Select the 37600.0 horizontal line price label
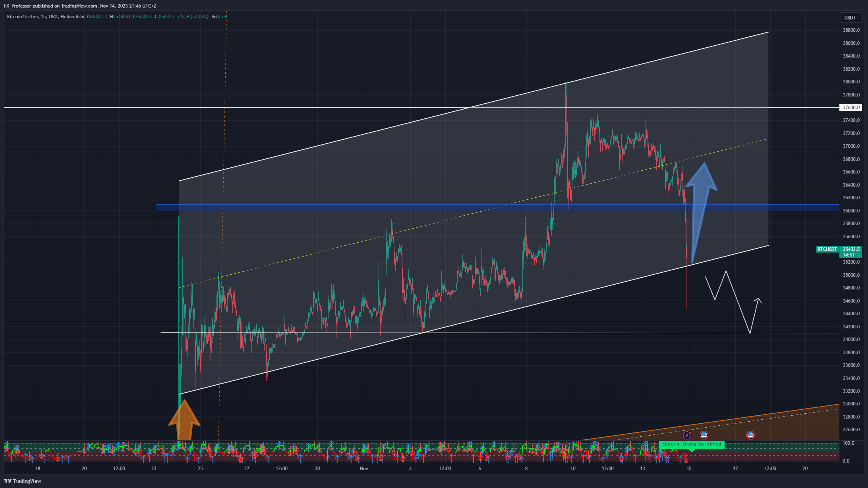Screen dimensions: 868x488 coord(851,108)
